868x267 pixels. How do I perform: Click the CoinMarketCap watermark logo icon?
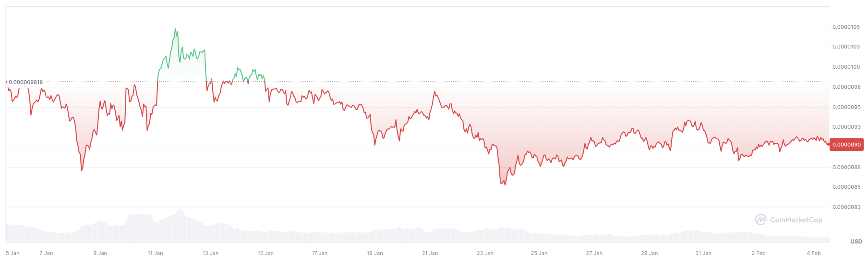click(760, 219)
